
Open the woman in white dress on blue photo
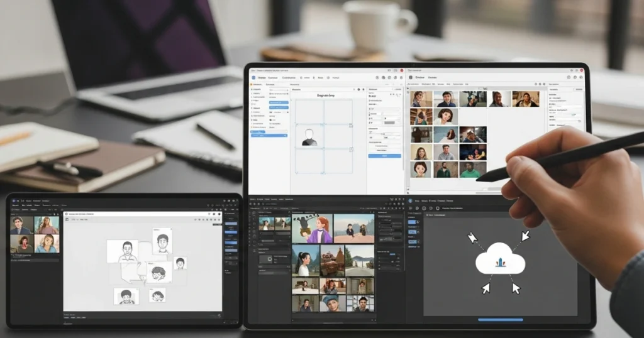point(446,134)
